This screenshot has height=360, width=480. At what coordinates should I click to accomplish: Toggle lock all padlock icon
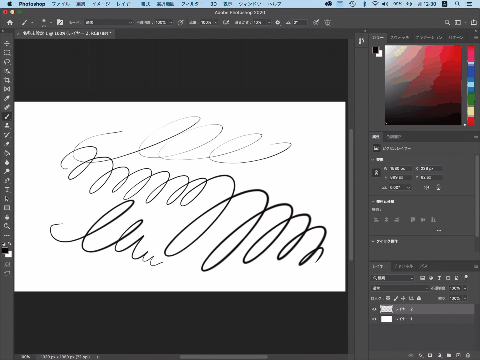tap(419, 298)
